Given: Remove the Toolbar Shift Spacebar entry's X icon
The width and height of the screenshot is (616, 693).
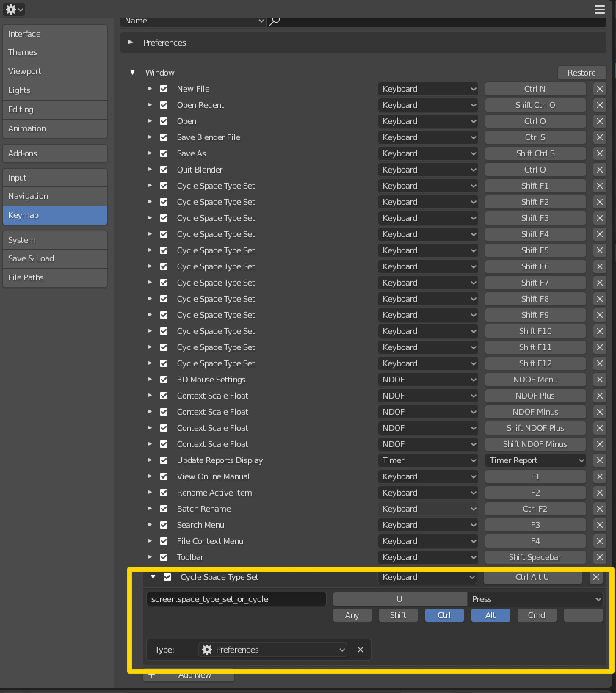Looking at the screenshot, I should (600, 557).
